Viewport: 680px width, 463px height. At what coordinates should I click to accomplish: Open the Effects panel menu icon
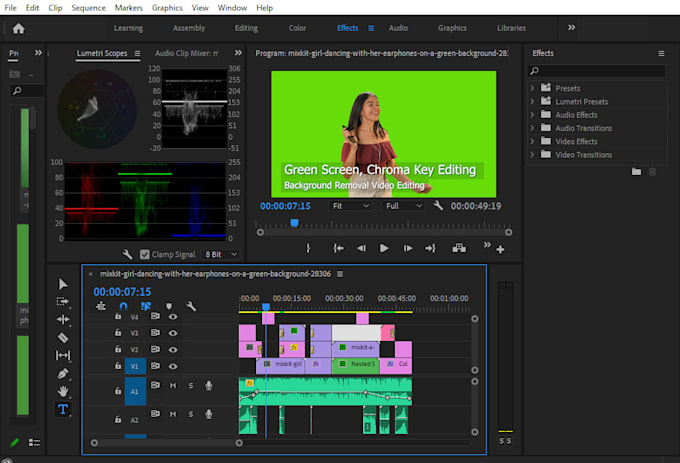[661, 53]
